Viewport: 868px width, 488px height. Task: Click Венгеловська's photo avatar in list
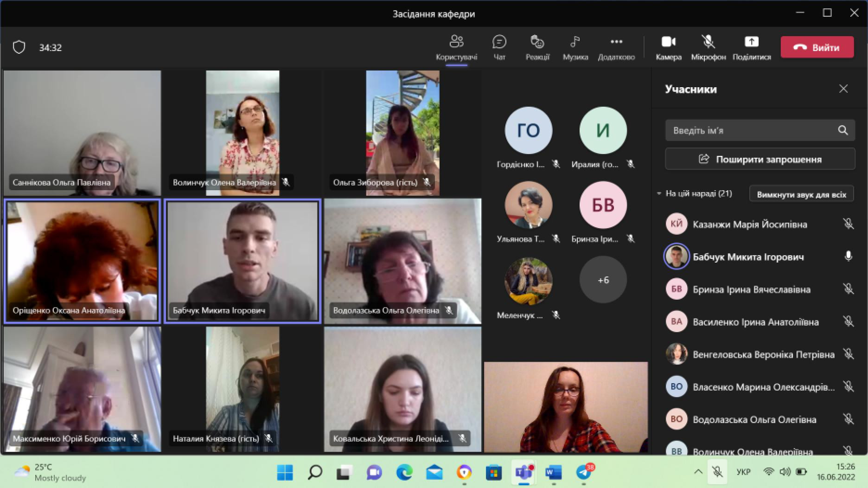(x=677, y=354)
